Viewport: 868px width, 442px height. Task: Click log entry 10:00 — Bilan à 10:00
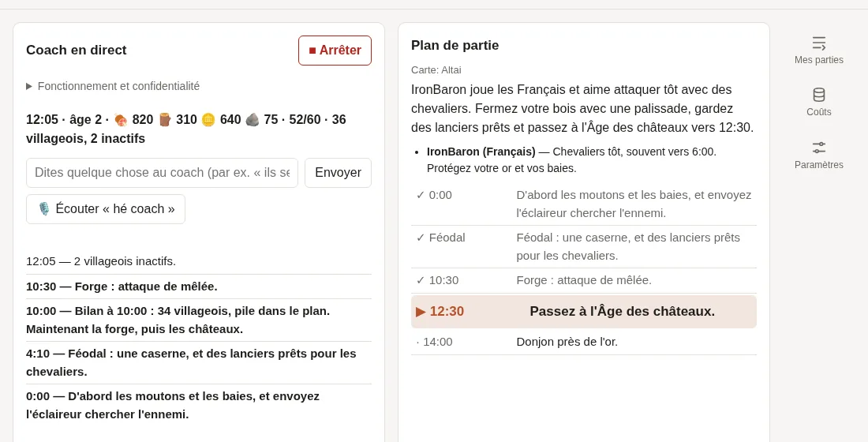(199, 320)
